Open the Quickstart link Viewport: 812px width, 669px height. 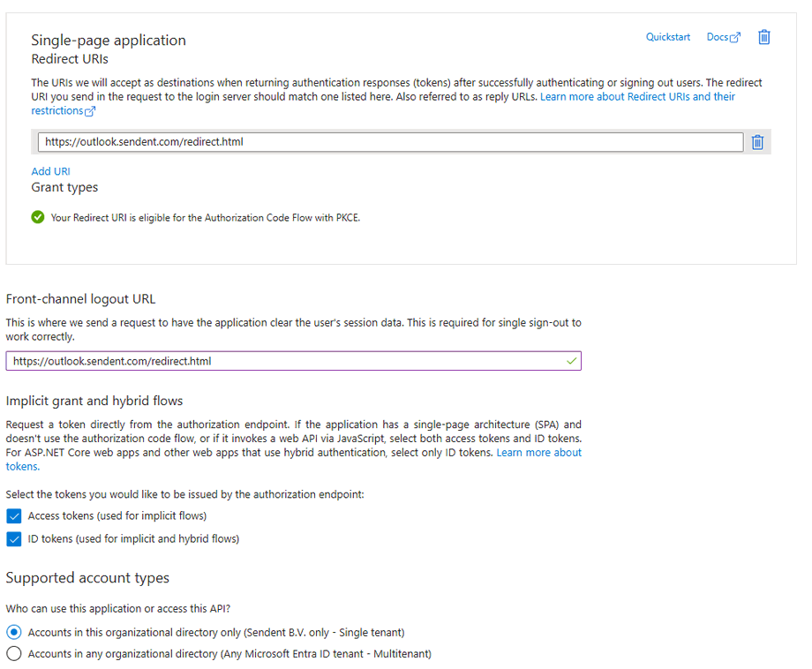pyautogui.click(x=667, y=37)
